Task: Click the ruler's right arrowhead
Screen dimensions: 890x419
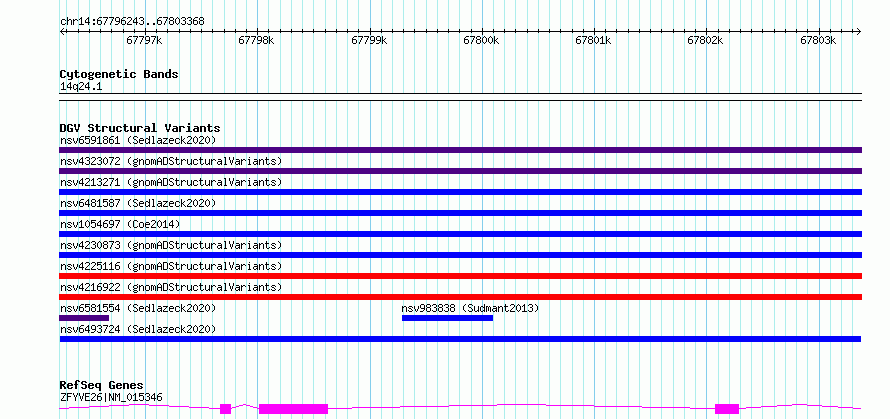Action: point(859,31)
